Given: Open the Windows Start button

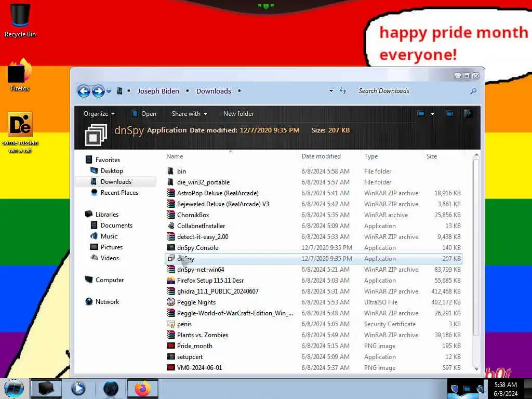Looking at the screenshot, I should point(14,389).
